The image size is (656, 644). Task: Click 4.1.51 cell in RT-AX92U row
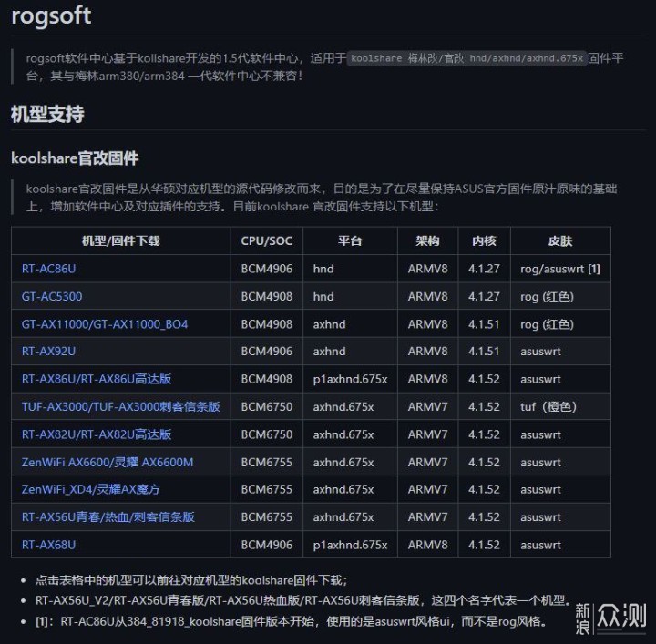point(484,352)
